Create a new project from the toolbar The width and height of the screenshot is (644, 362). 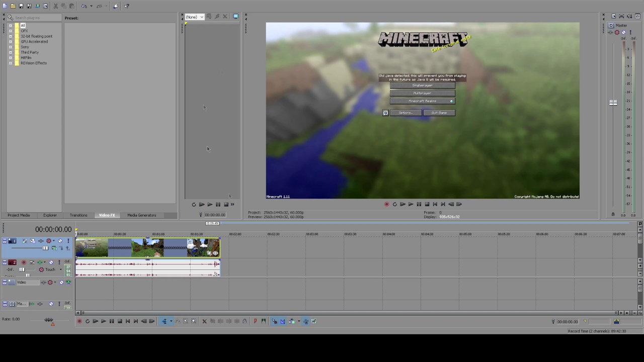(5, 6)
